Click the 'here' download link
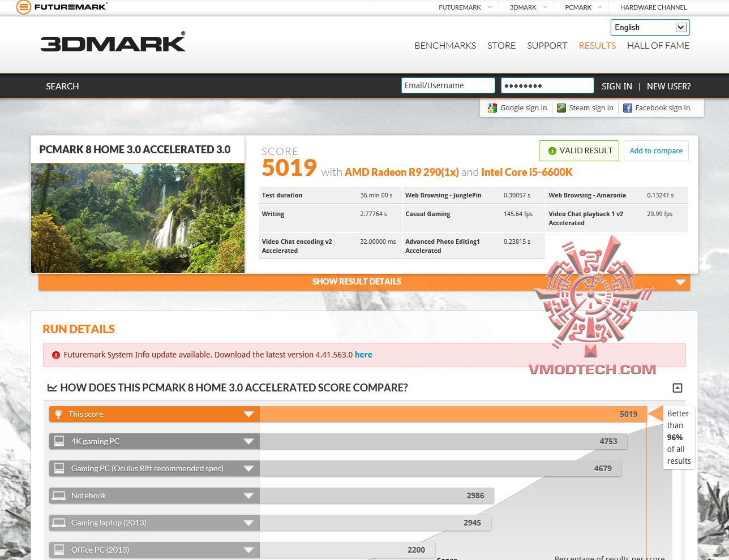This screenshot has height=560, width=729. 363,355
